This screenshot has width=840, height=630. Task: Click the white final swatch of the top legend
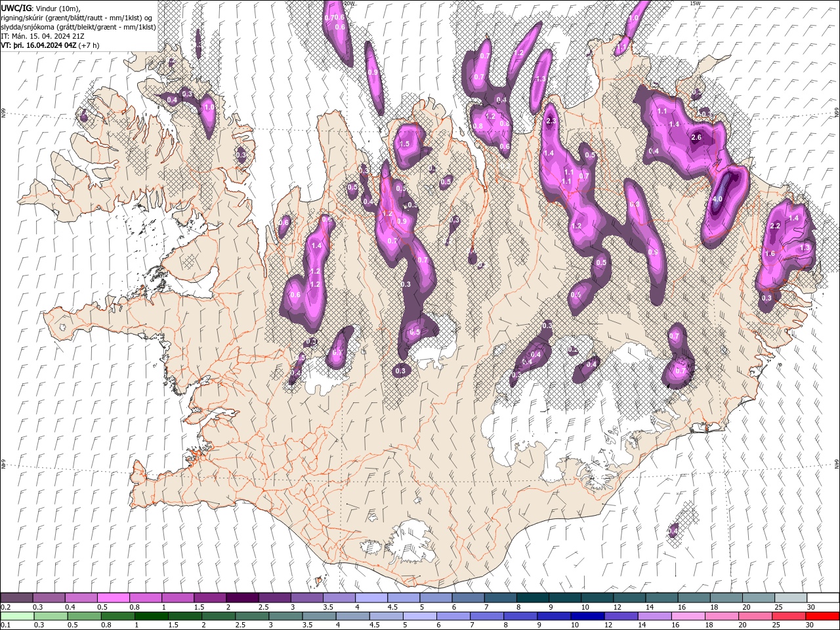pos(823,598)
